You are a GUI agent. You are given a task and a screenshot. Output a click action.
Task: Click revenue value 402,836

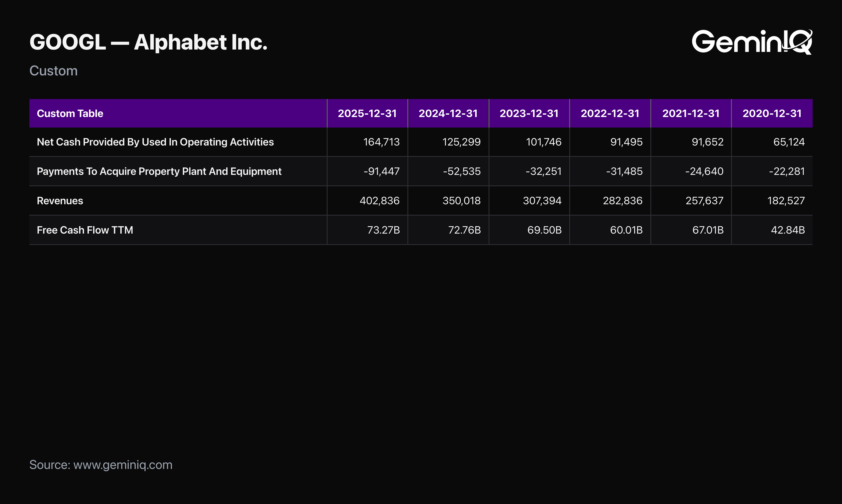pos(379,201)
